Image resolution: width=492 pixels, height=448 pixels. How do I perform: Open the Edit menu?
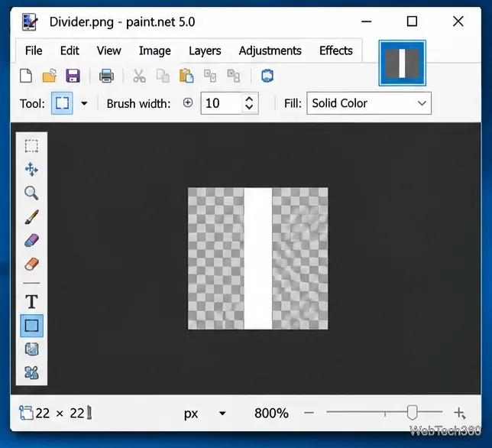pyautogui.click(x=70, y=50)
